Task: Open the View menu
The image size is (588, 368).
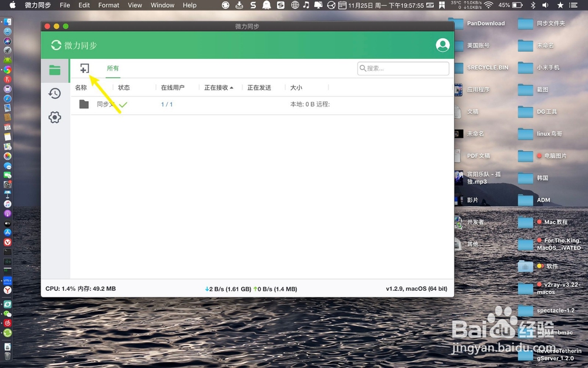Action: pos(135,5)
